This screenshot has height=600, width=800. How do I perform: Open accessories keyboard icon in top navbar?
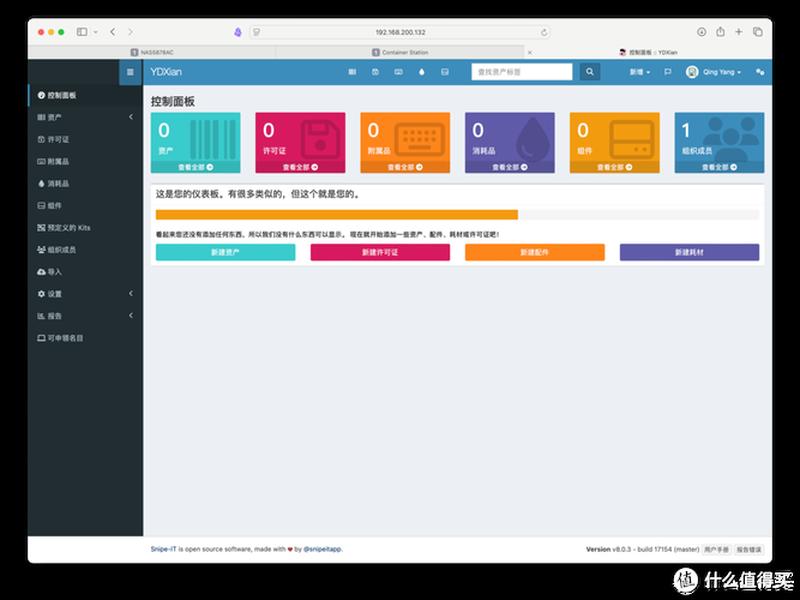[398, 72]
